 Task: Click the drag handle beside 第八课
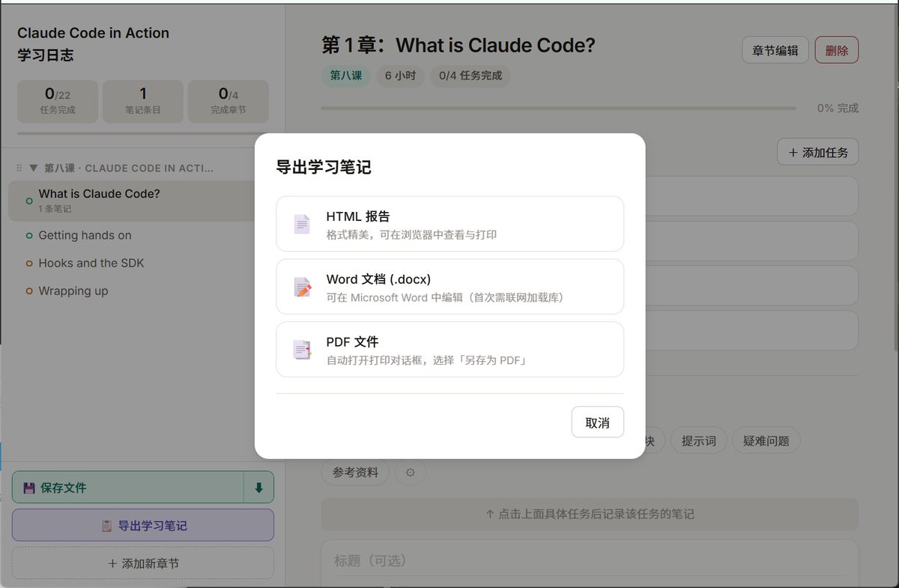click(x=19, y=168)
